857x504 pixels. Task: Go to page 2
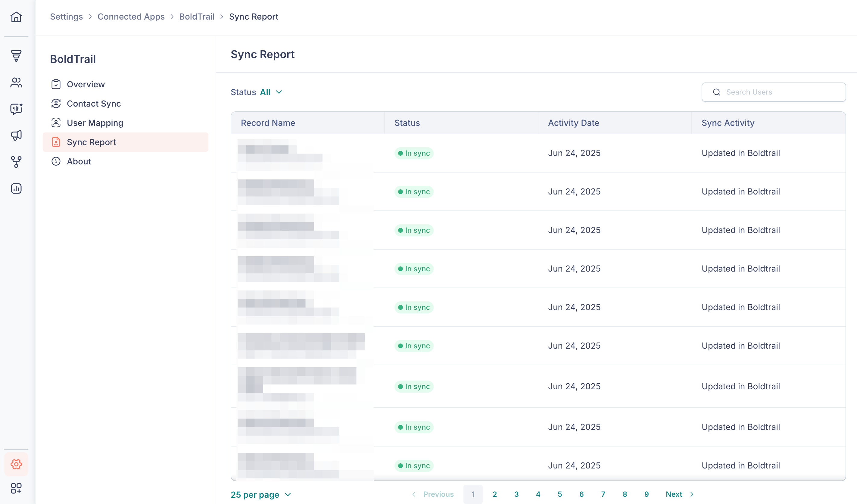tap(494, 494)
